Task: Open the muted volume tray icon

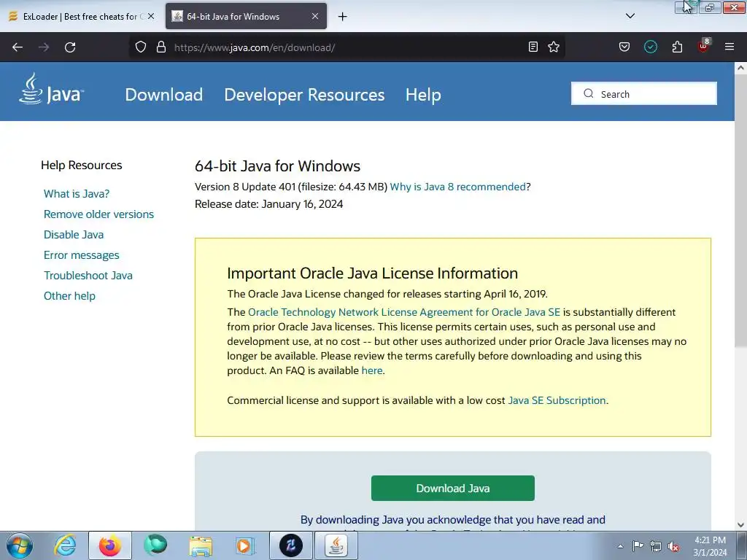Action: click(x=673, y=547)
